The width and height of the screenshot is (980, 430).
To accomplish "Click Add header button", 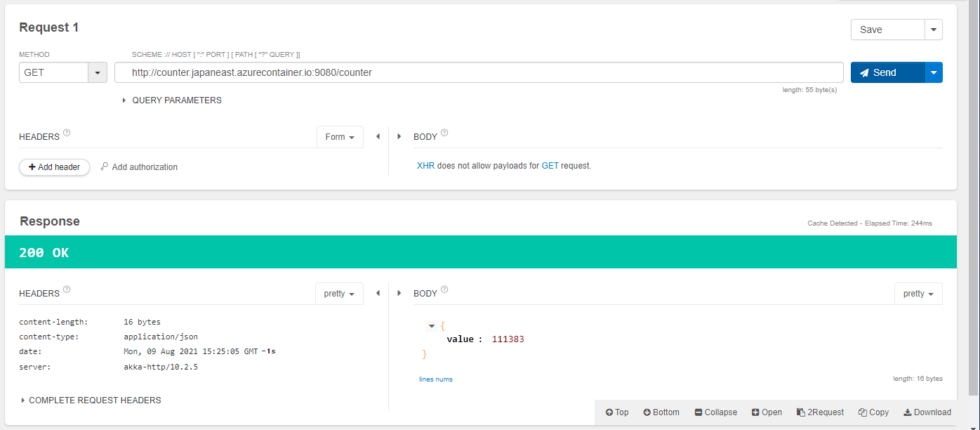I will pyautogui.click(x=55, y=167).
